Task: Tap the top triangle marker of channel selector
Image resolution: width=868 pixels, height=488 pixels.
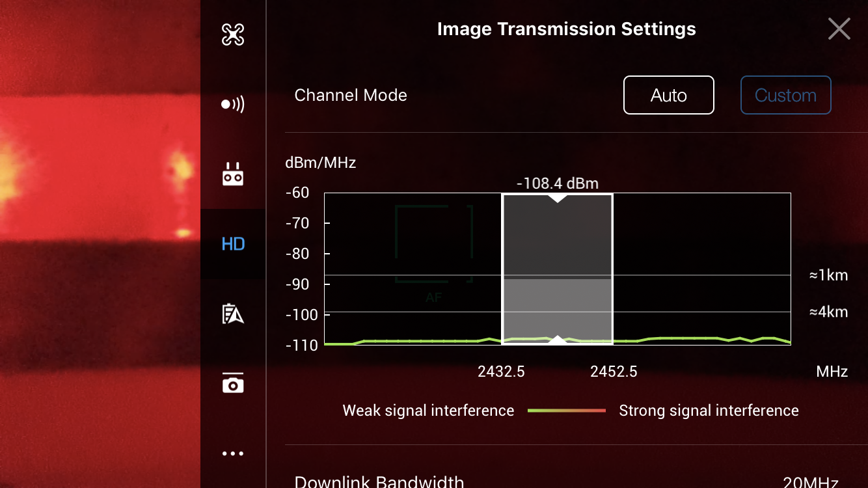Action: coord(557,197)
